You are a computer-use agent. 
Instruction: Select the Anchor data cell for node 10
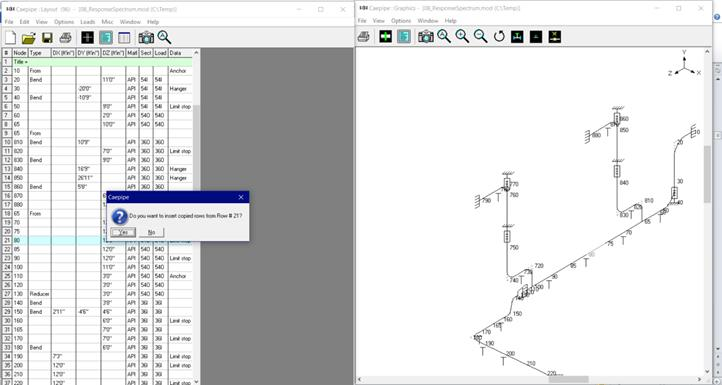pyautogui.click(x=180, y=71)
